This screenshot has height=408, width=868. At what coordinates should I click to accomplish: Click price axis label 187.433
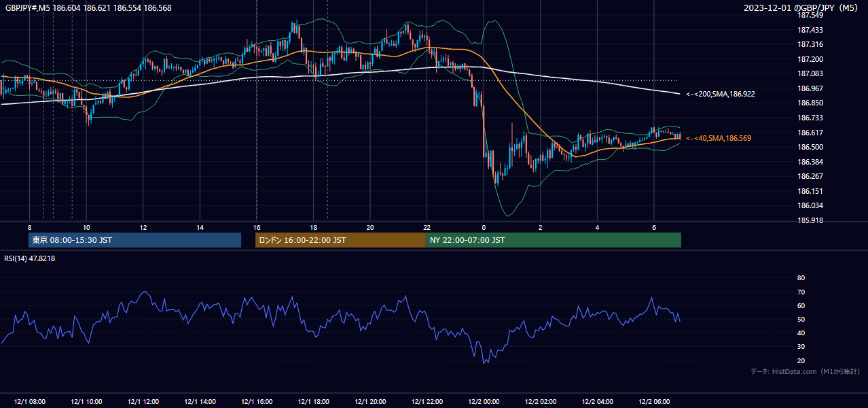(x=810, y=30)
